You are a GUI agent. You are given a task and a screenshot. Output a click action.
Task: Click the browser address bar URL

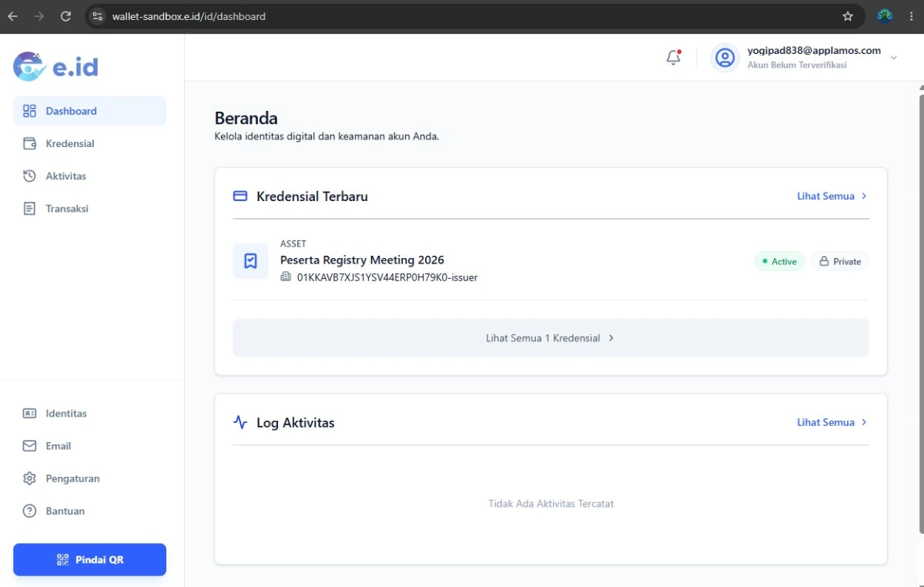coord(189,16)
